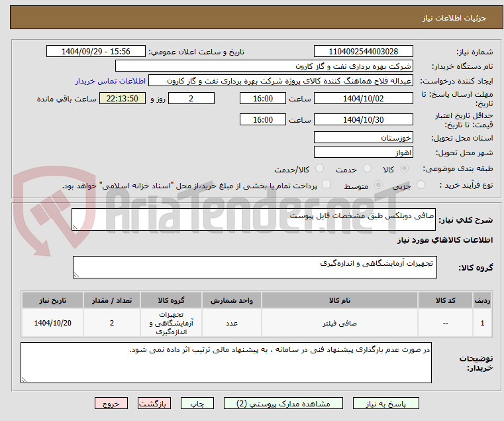Click the city field 'اهواز'

click(x=363, y=152)
